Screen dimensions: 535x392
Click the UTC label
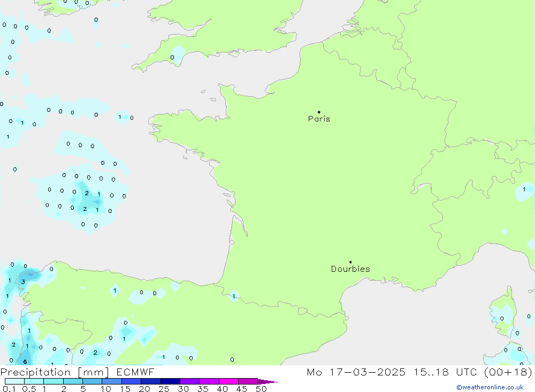[x=467, y=372]
